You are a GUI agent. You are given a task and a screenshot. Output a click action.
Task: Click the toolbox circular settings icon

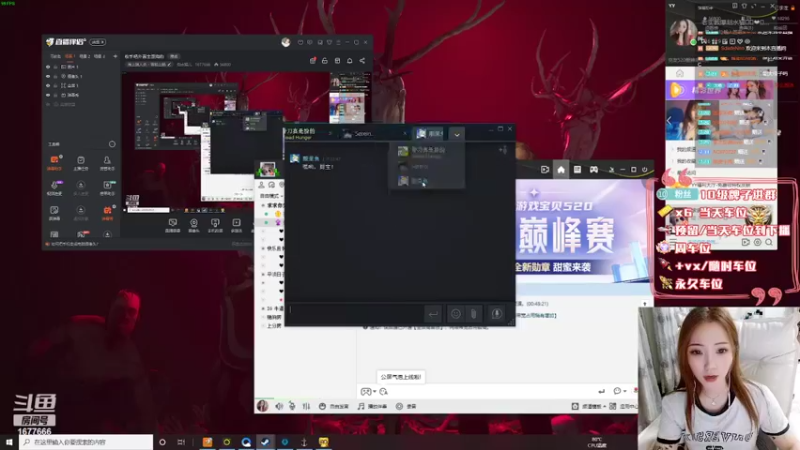tap(112, 144)
